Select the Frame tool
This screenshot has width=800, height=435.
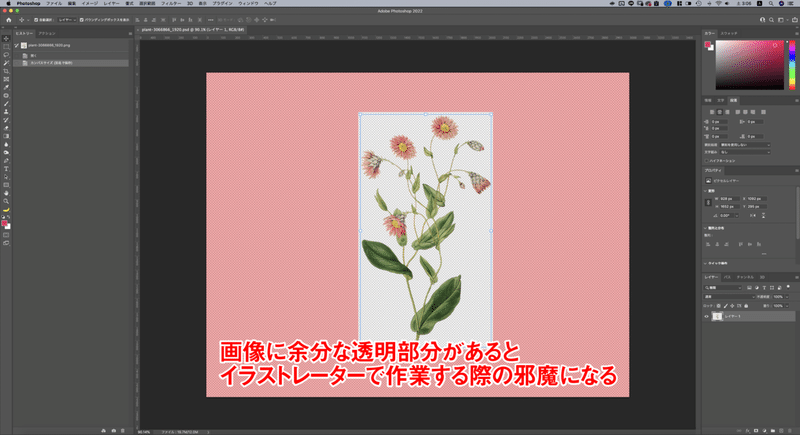pos(6,80)
